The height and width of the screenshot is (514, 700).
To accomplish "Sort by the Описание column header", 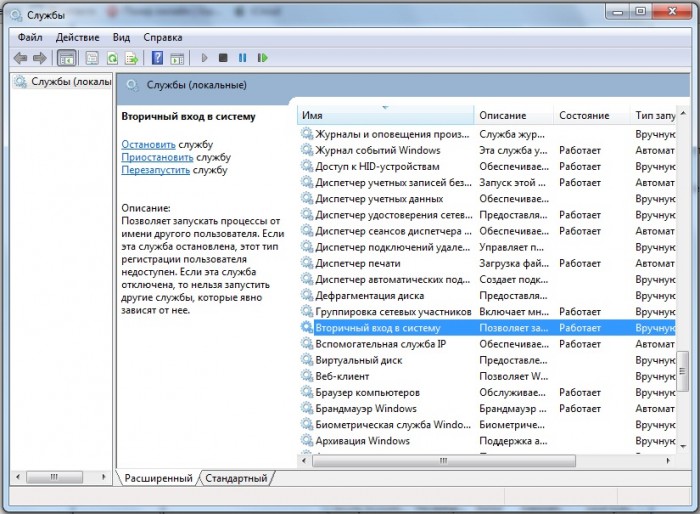I will coord(513,115).
